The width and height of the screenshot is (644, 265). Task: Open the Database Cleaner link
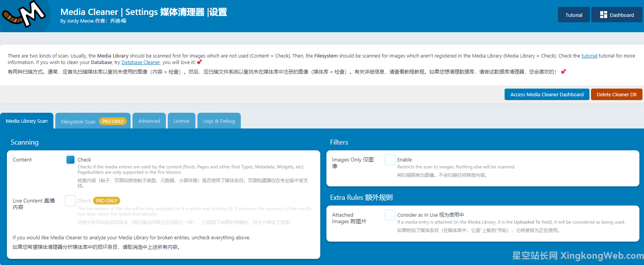pos(141,62)
